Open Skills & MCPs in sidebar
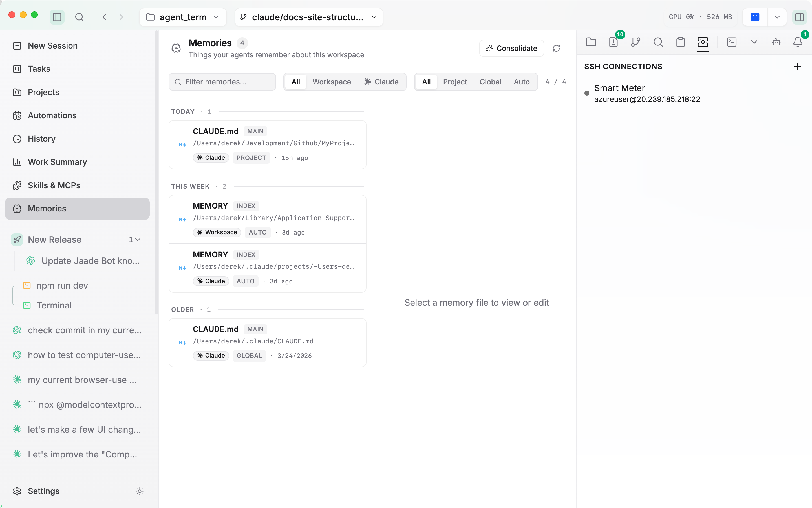The image size is (812, 508). 77,185
